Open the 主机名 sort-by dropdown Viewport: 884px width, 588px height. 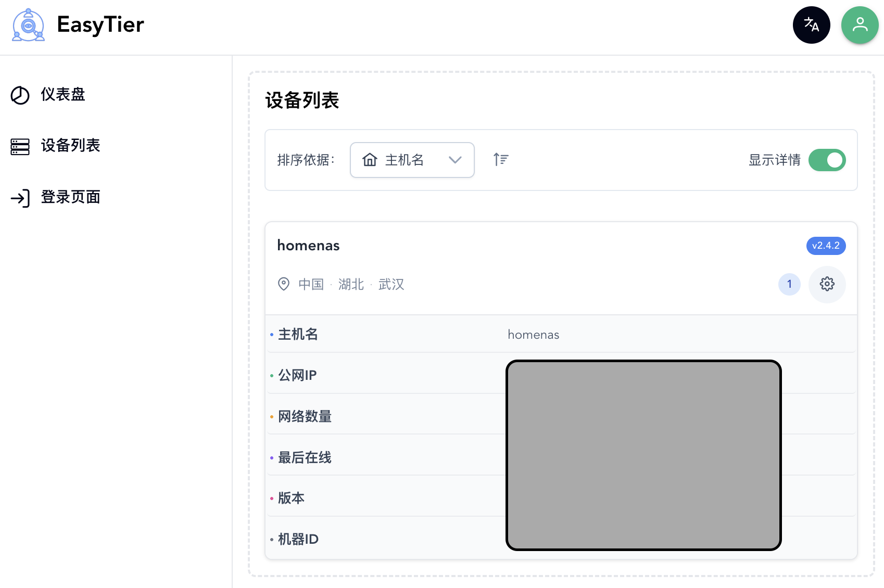click(412, 160)
